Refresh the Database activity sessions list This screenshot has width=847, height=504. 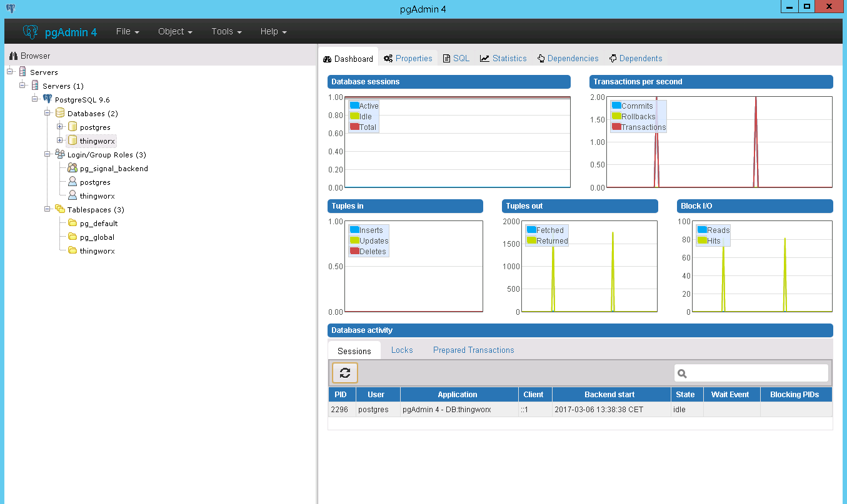[x=345, y=373]
